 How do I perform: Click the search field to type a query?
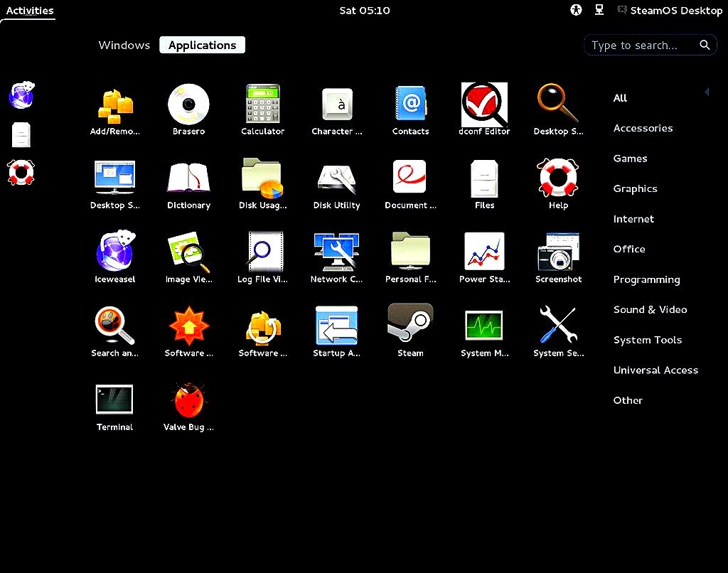point(643,45)
